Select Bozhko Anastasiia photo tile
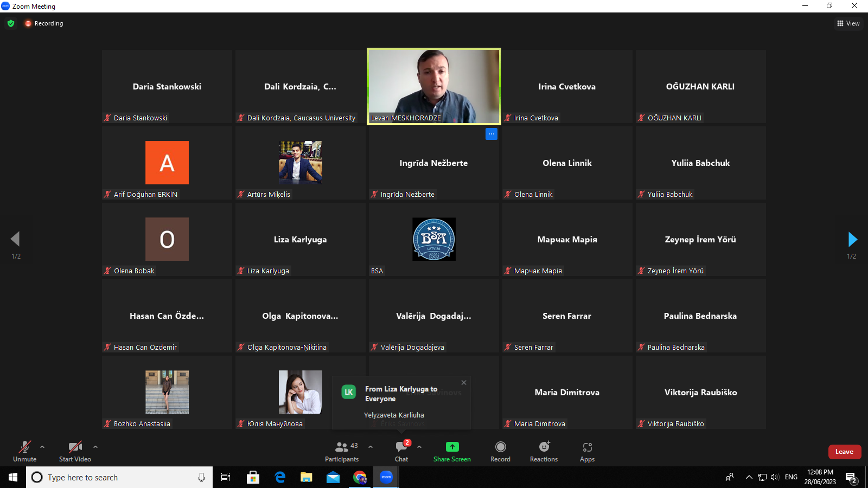Screen dimensions: 868x488 coord(167,392)
